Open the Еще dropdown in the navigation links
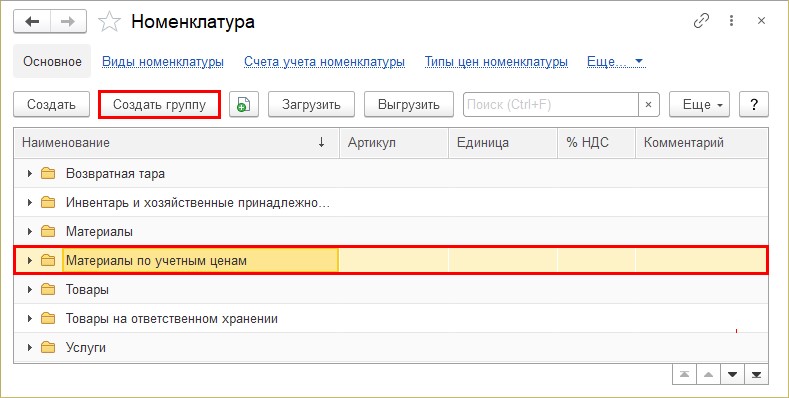789x398 pixels. (x=615, y=61)
